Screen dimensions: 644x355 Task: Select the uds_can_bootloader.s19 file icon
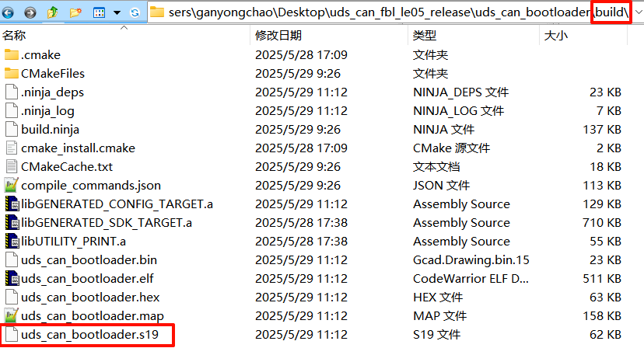(12, 335)
